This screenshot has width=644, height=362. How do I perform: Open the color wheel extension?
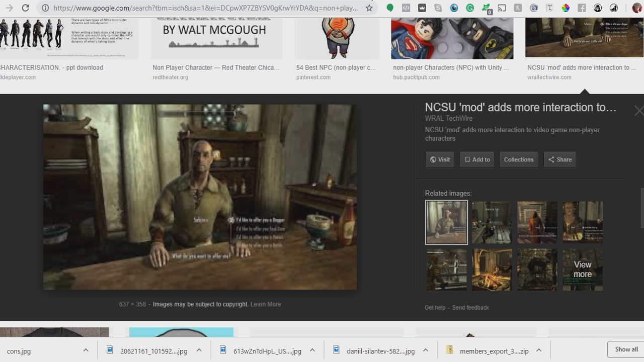coord(566,8)
